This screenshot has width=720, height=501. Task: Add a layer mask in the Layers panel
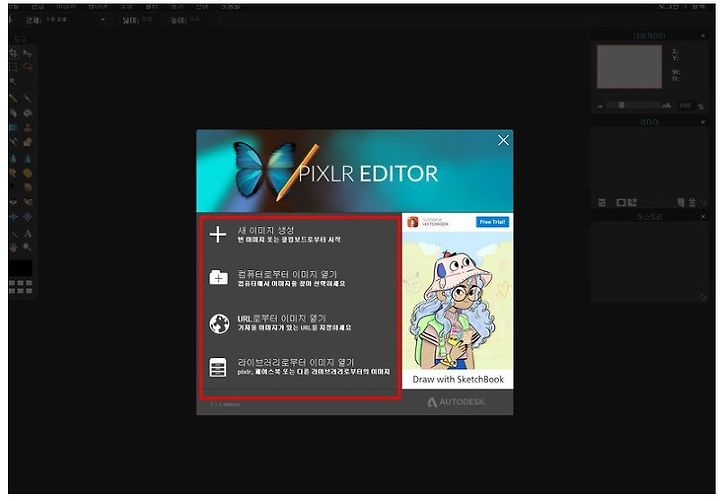tap(621, 202)
